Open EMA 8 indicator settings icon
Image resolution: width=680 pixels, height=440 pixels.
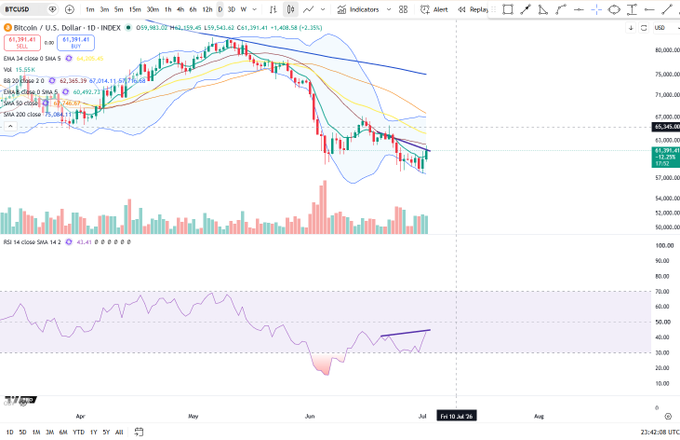[65, 92]
